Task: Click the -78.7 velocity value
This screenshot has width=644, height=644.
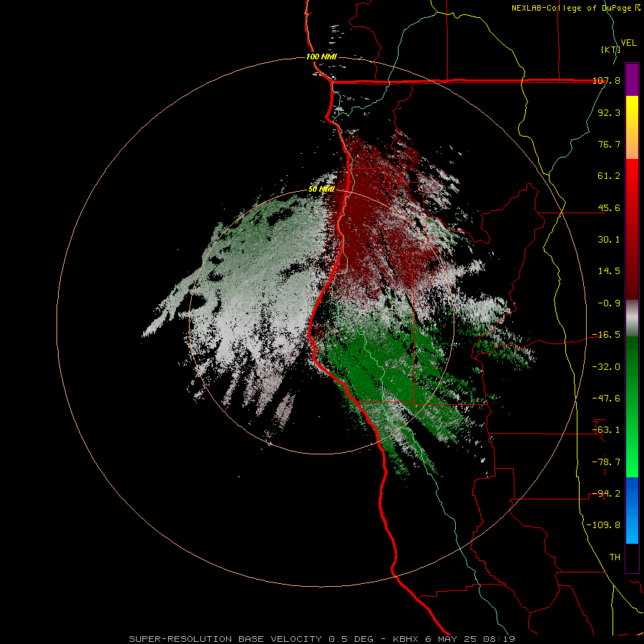Action: [x=606, y=462]
